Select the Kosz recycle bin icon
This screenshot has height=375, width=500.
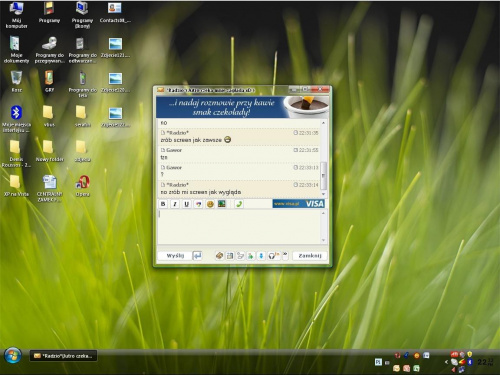pos(16,81)
